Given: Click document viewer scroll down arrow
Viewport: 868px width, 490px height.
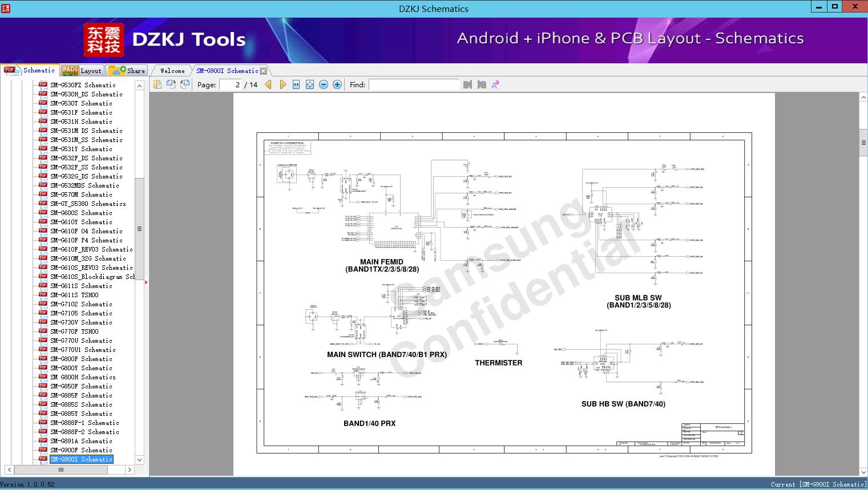Looking at the screenshot, I should click(863, 472).
